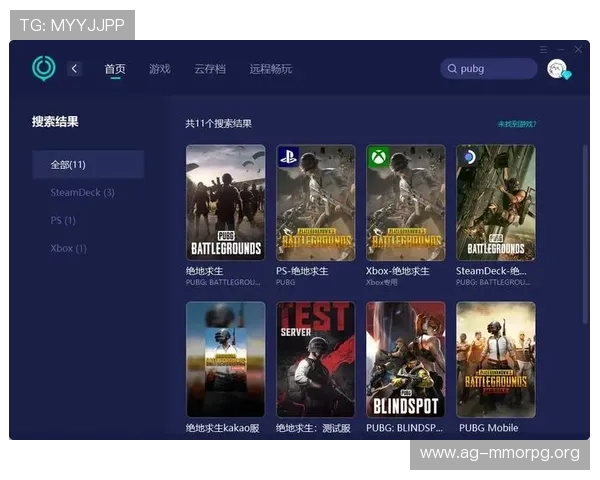Click the PS-绝地求生 title text

click(x=302, y=271)
